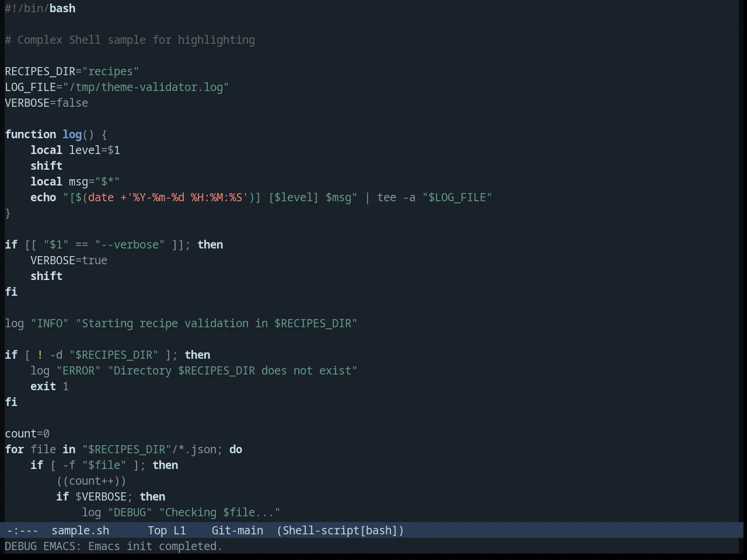Click the Top position indicator in mode line

(157, 530)
